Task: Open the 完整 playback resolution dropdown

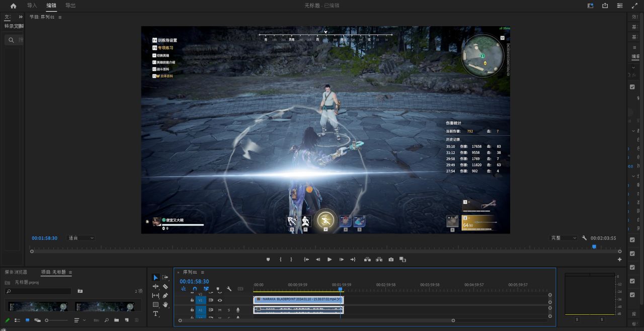Action: click(x=563, y=238)
